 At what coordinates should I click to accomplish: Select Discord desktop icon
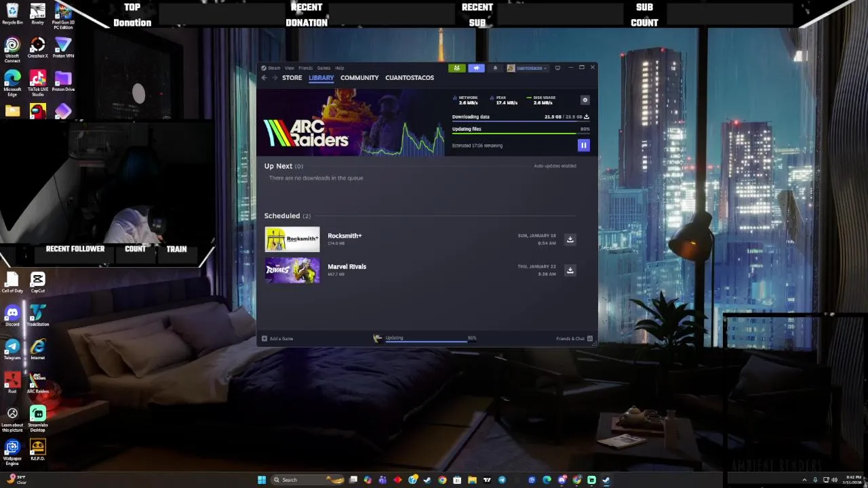click(x=12, y=316)
